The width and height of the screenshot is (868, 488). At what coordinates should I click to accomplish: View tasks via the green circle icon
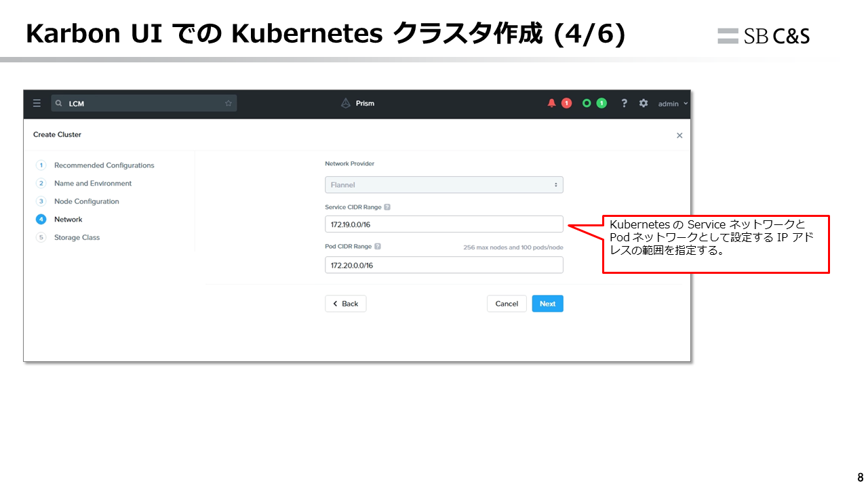click(587, 103)
